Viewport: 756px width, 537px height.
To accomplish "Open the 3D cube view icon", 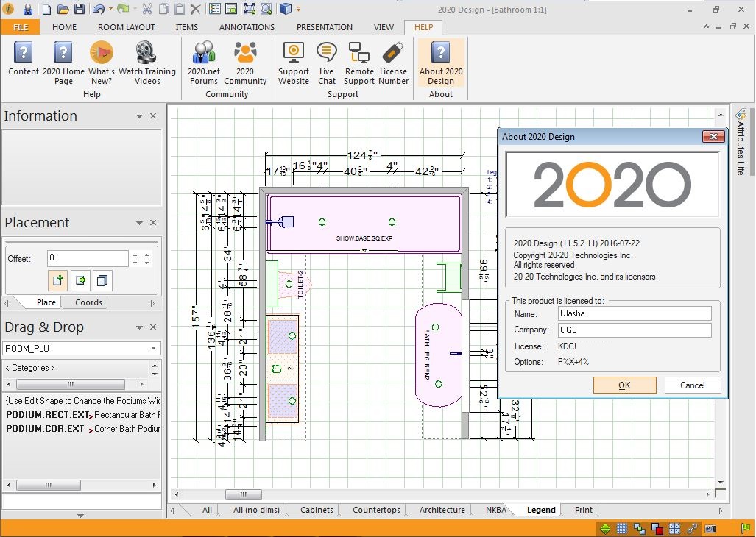I will click(286, 9).
